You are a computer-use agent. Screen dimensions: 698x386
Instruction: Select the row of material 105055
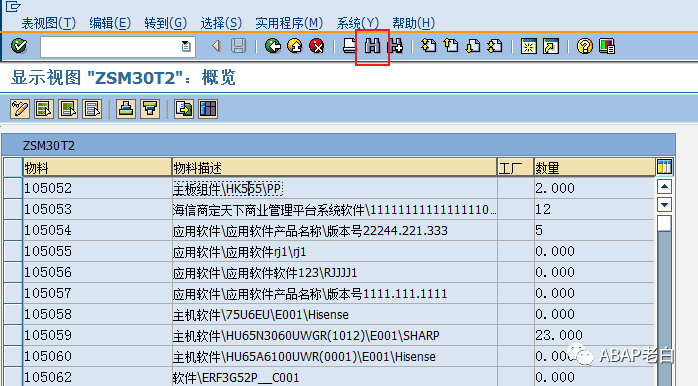pos(13,251)
